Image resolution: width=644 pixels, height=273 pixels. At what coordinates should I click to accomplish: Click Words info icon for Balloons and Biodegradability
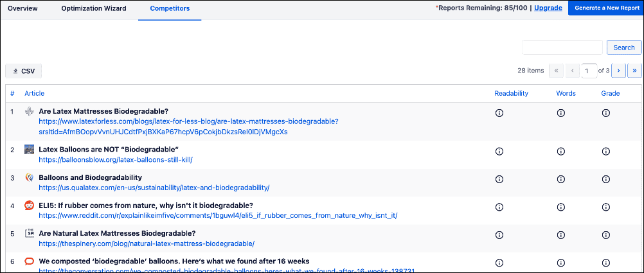(x=560, y=179)
